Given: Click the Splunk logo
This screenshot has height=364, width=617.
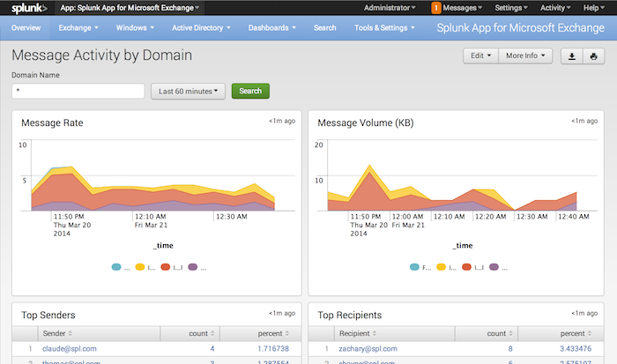Looking at the screenshot, I should [29, 8].
